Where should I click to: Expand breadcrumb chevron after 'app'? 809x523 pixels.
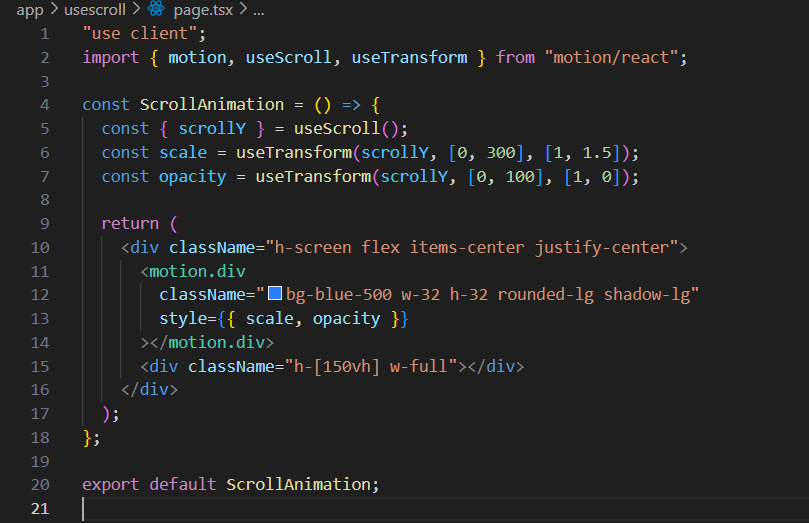54,9
